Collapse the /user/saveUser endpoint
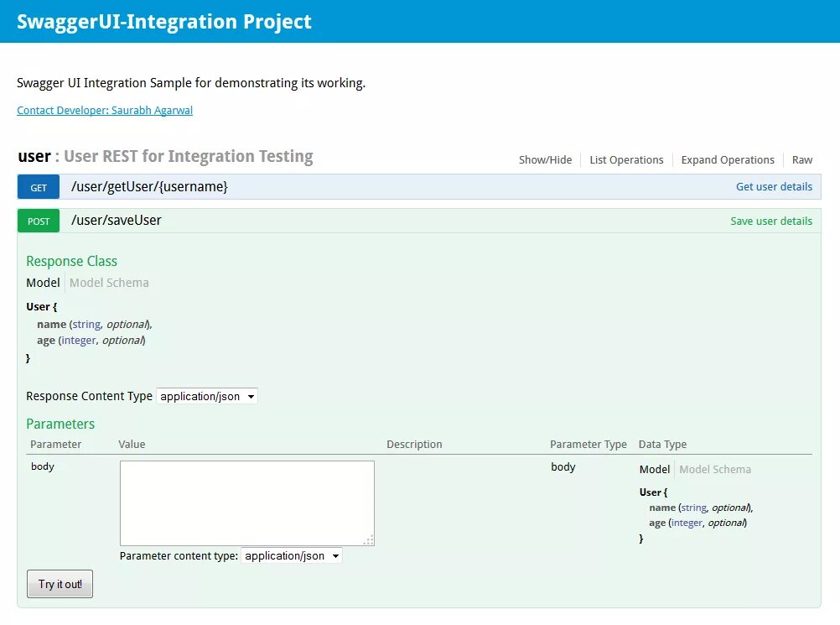840x625 pixels. click(117, 221)
